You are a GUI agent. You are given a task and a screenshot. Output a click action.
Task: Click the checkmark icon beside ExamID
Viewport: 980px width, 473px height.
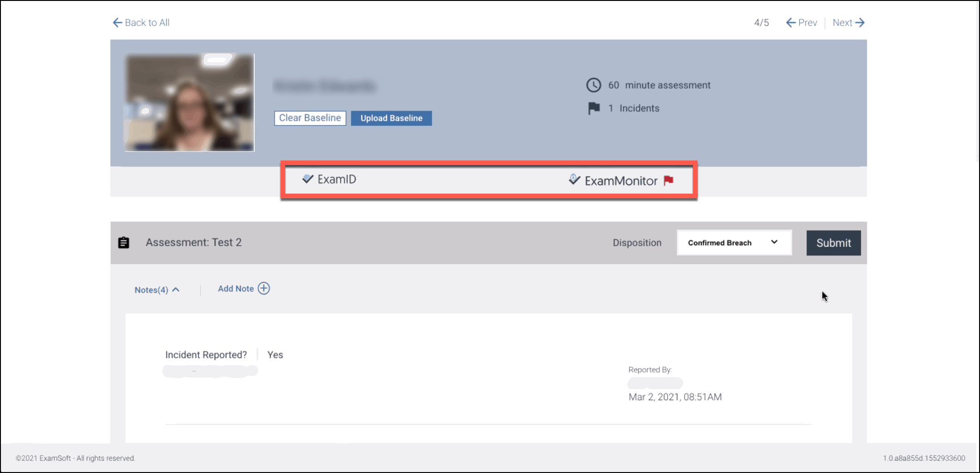point(308,179)
